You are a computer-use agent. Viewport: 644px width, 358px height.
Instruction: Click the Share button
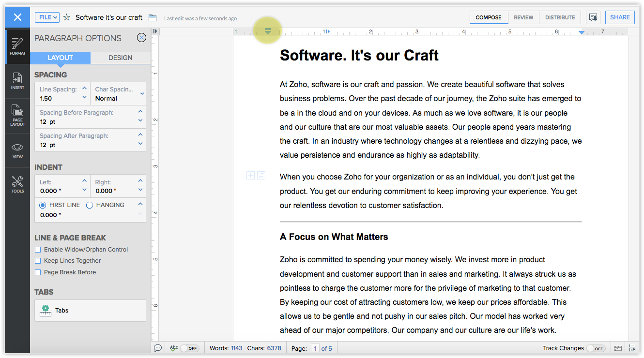click(x=620, y=17)
